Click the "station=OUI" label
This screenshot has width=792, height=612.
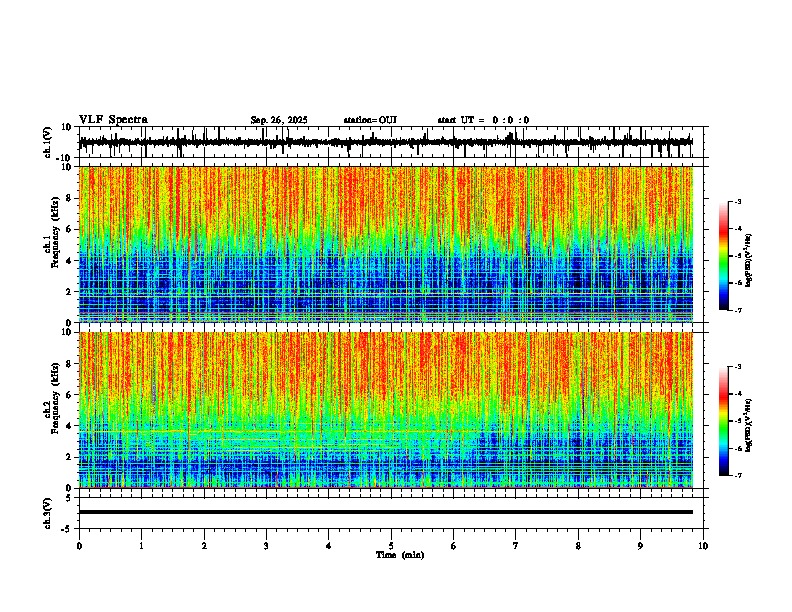coord(370,120)
